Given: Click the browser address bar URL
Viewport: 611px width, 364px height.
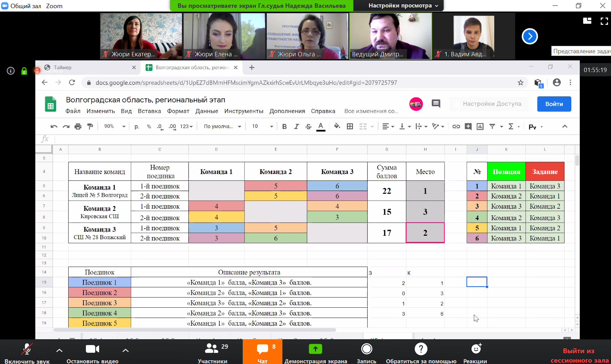Looking at the screenshot, I should pyautogui.click(x=246, y=83).
